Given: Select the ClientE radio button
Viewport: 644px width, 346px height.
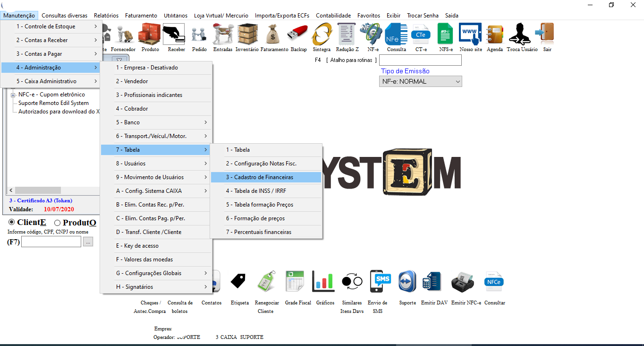Looking at the screenshot, I should pyautogui.click(x=12, y=222).
